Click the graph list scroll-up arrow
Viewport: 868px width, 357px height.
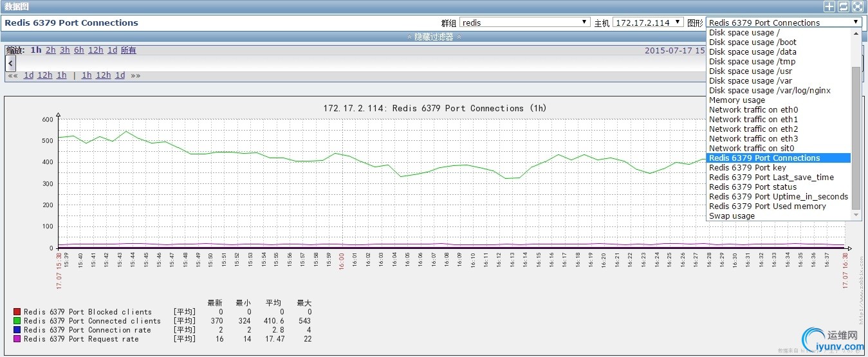(x=856, y=33)
